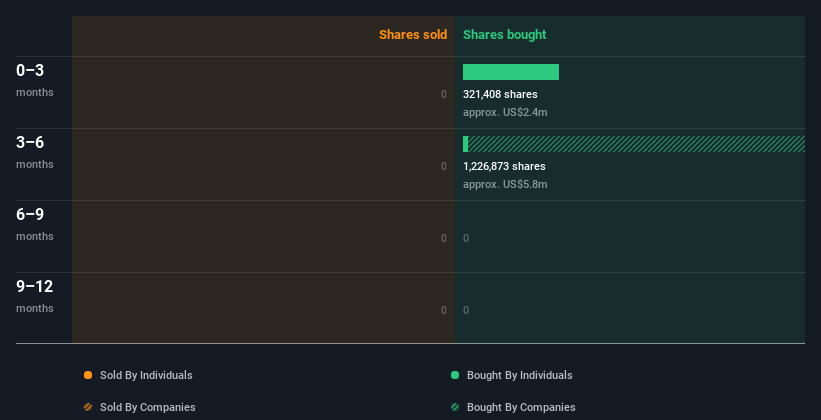
Task: Click the Sold By Companies legend text
Action: pos(148,407)
